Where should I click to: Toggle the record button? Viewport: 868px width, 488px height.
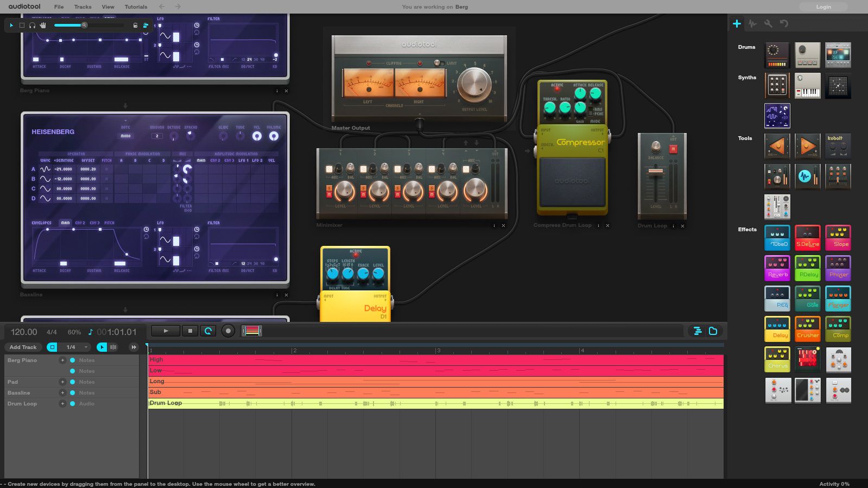tap(228, 331)
